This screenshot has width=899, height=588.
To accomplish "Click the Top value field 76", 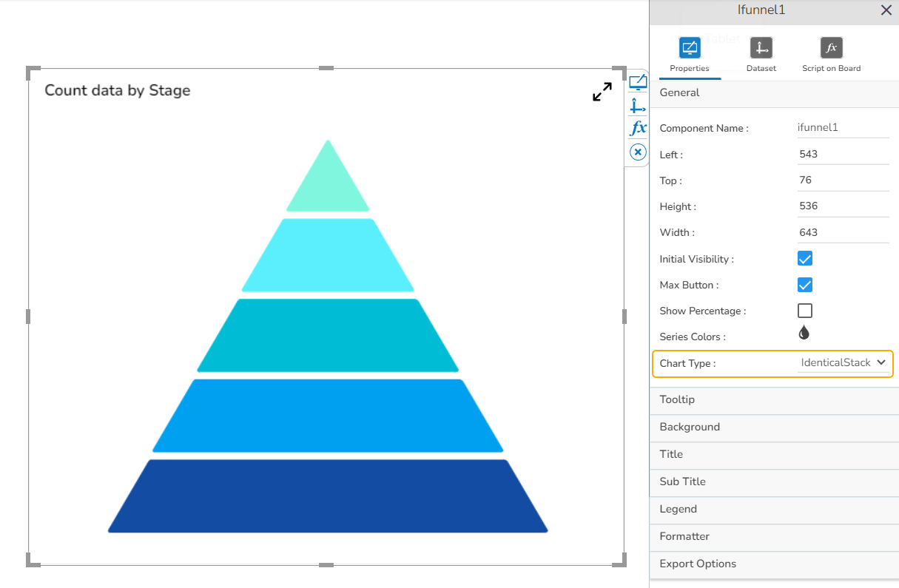I will tap(843, 180).
